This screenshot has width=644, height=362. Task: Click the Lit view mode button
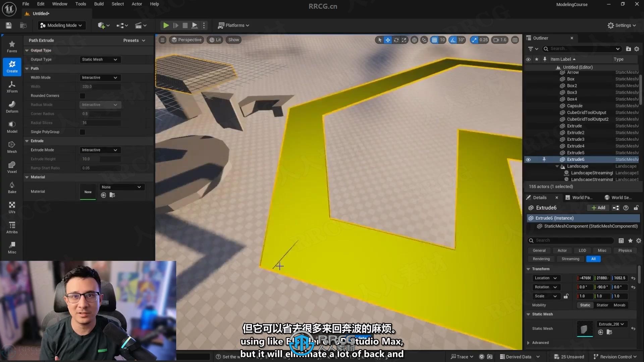point(215,40)
